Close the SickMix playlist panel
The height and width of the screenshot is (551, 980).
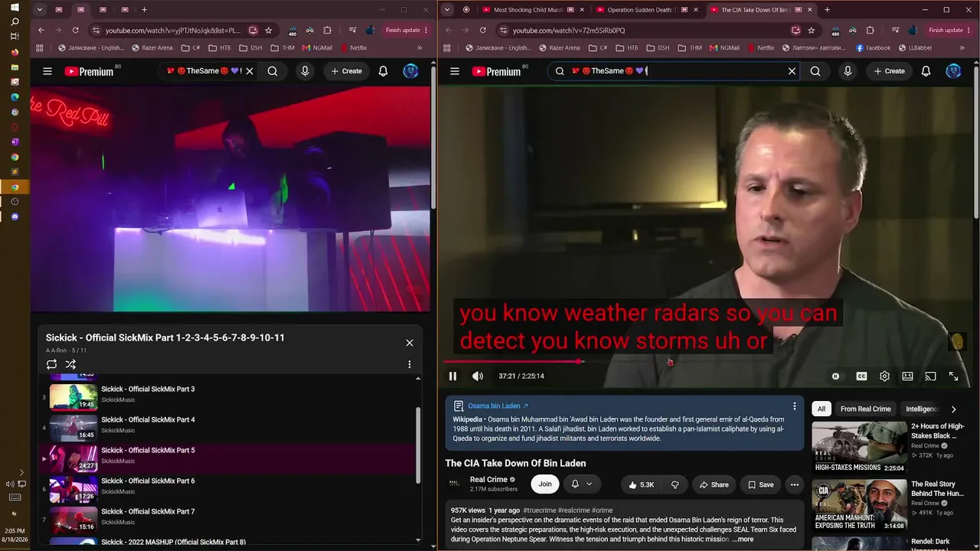click(x=410, y=343)
